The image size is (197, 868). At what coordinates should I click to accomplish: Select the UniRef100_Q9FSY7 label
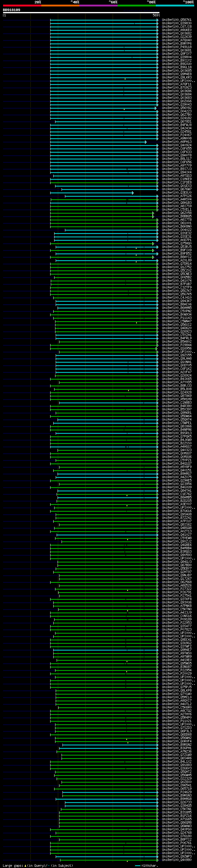[177, 54]
